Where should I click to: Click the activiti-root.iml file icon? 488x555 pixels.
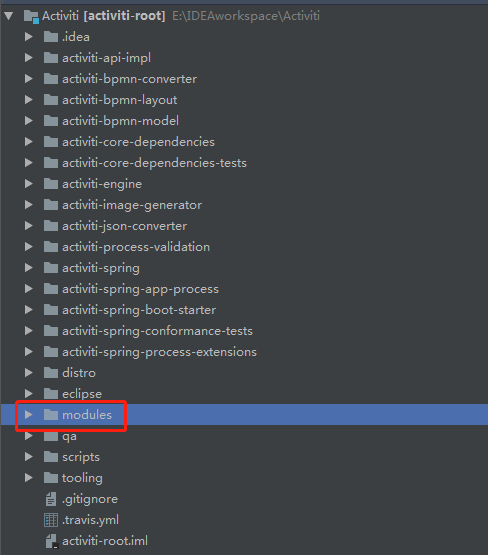click(x=51, y=541)
